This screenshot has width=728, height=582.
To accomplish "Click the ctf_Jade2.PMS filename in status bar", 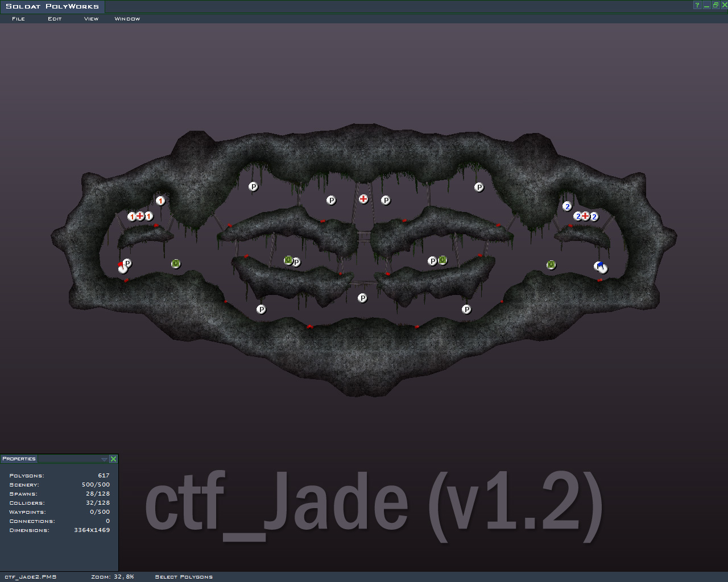I will 30,577.
